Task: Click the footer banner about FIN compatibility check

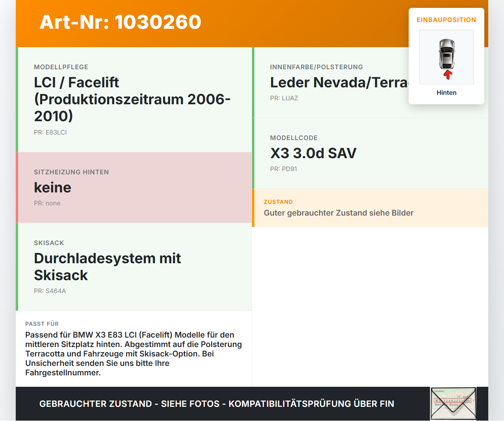Action: click(x=217, y=404)
